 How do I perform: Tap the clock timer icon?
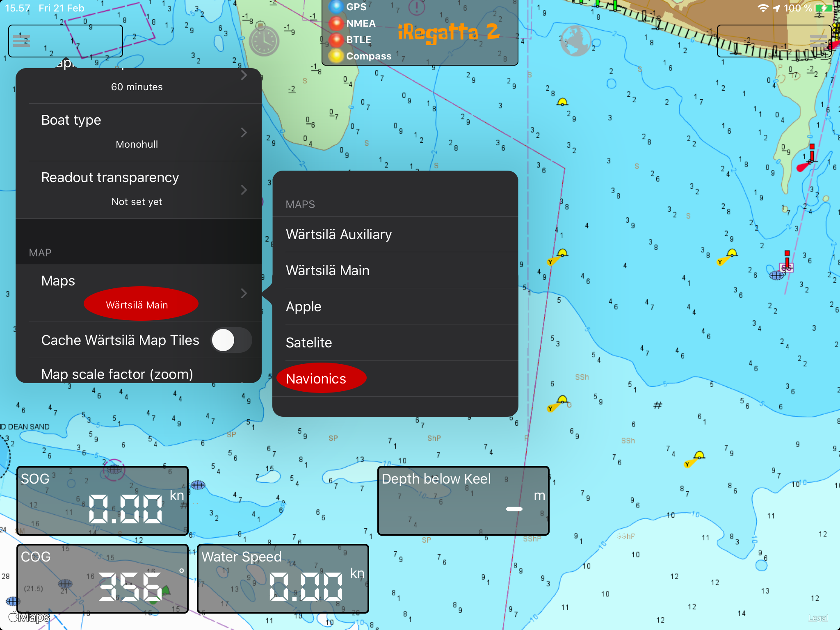[264, 41]
